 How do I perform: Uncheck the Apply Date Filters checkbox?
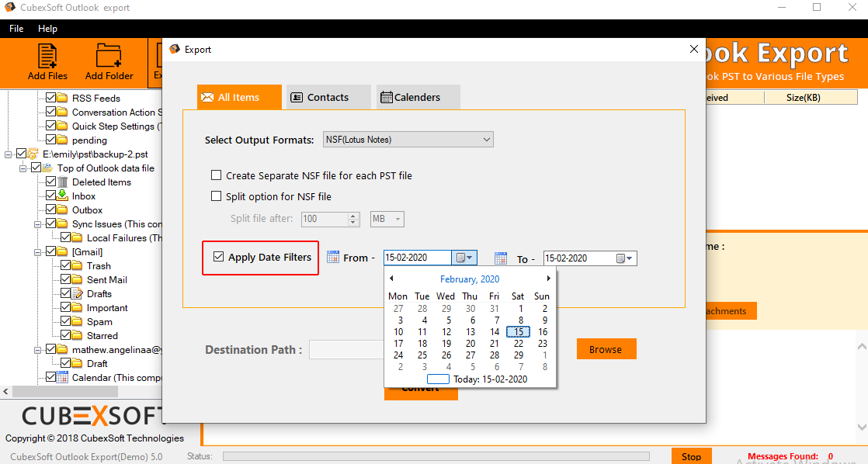tap(218, 257)
